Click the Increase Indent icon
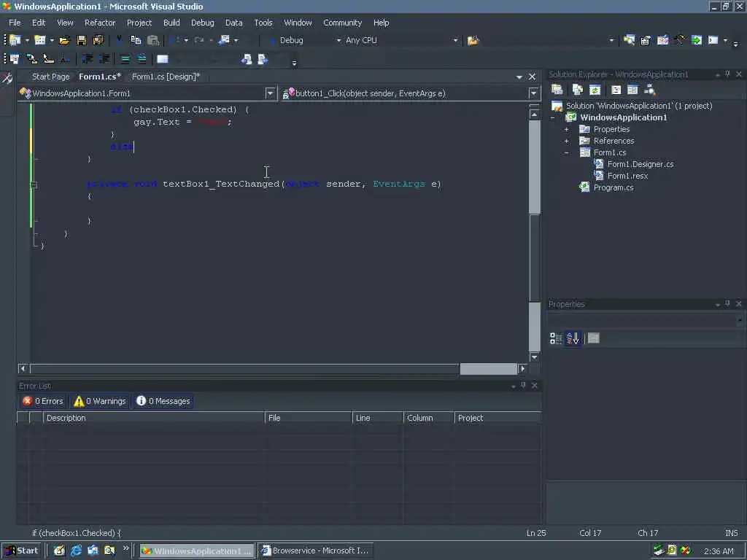The width and height of the screenshot is (747, 560). (x=104, y=59)
